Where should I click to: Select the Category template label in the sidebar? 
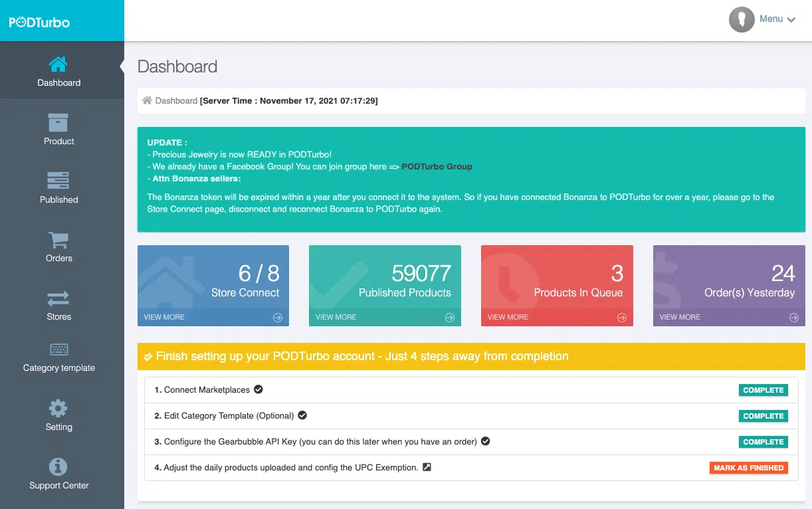59,368
